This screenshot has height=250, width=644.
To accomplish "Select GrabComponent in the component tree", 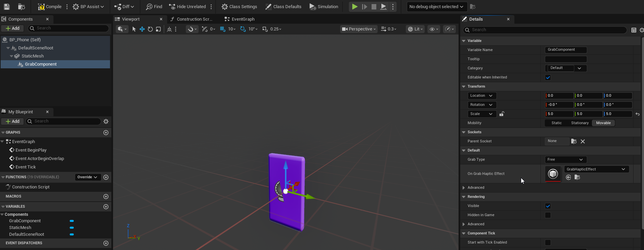I will 41,64.
